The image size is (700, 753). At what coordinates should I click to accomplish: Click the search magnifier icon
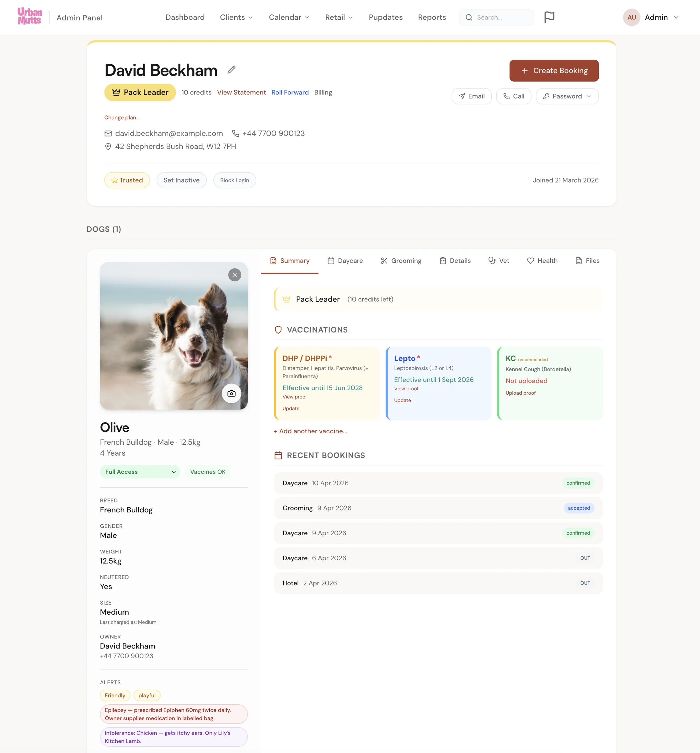click(x=468, y=18)
